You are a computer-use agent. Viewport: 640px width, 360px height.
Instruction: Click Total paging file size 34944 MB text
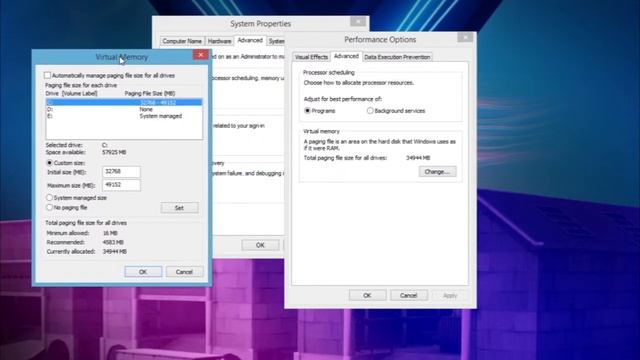click(418, 158)
